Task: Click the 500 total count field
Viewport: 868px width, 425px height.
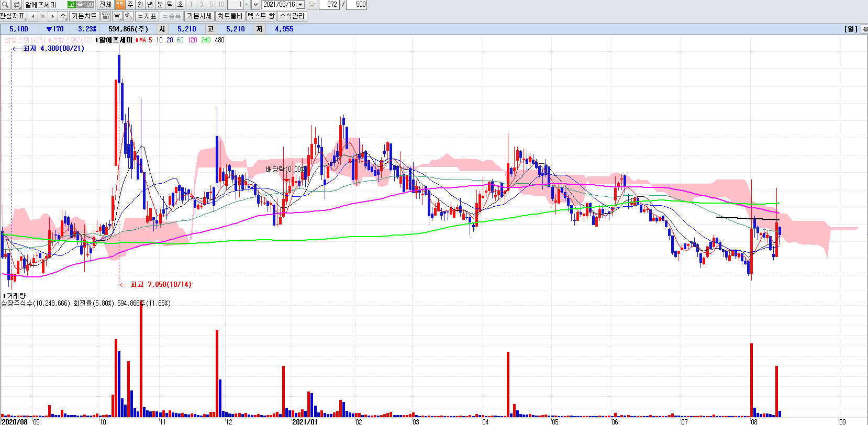Action: point(357,5)
